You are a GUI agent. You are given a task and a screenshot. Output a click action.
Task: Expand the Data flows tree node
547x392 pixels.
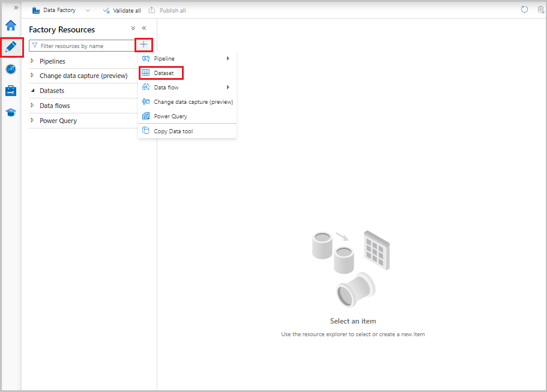coord(32,105)
